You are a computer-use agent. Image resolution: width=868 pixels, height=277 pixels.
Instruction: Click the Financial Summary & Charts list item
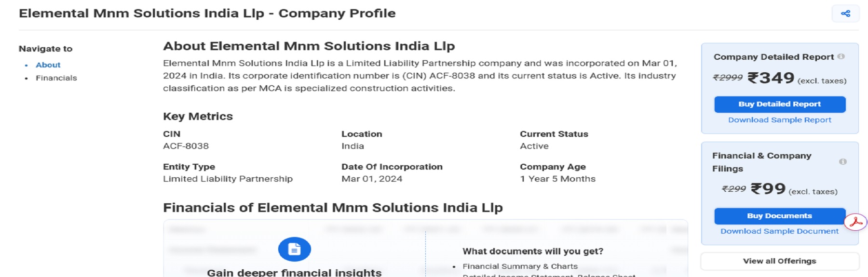tap(520, 266)
